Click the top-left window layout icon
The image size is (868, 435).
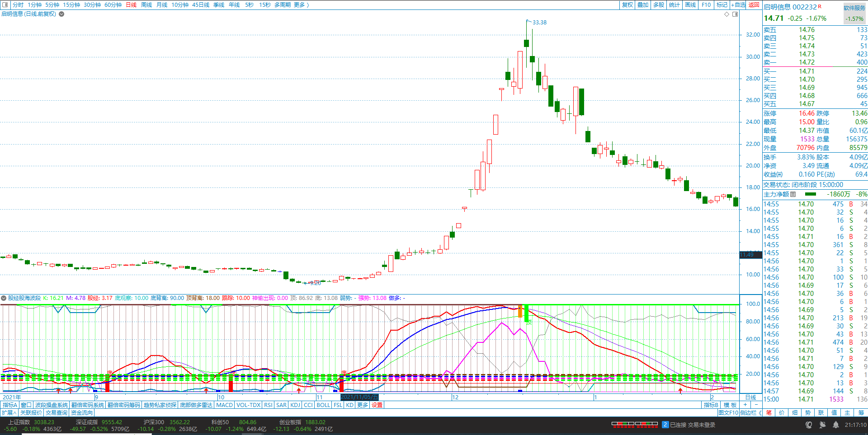[x=5, y=5]
